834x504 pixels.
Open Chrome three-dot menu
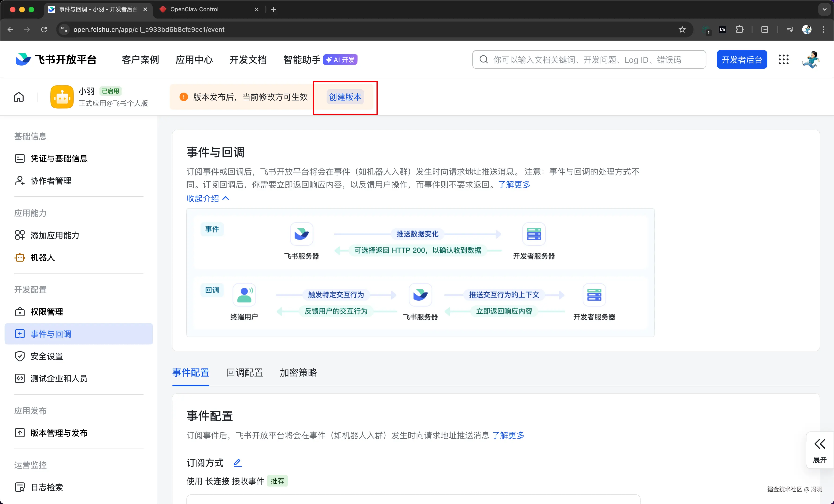[823, 29]
